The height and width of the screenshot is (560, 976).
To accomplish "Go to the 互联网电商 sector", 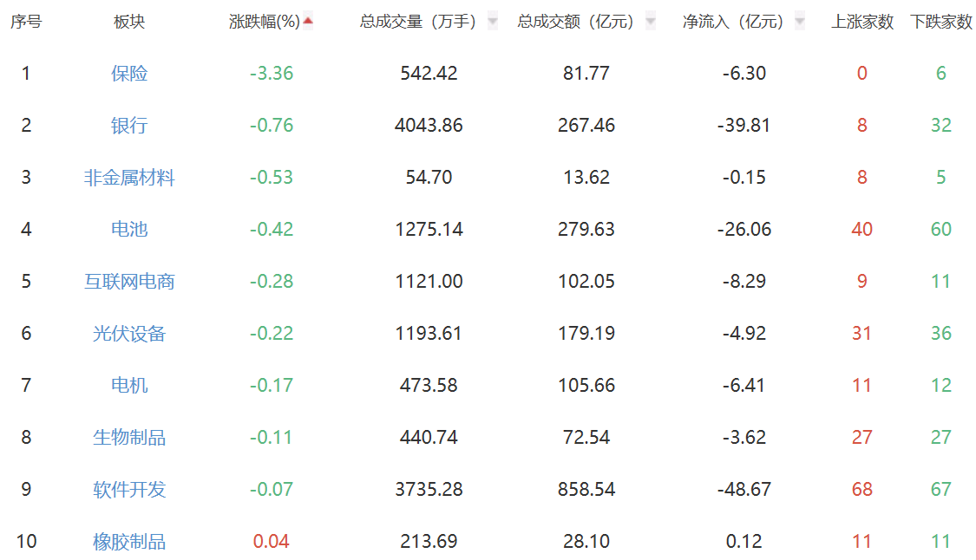I will click(129, 282).
